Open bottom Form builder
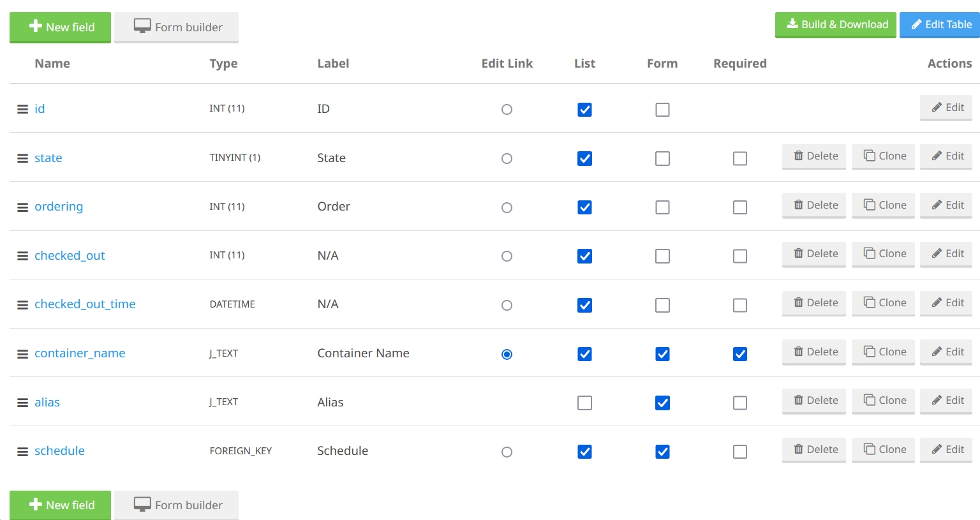This screenshot has height=520, width=980. pos(177,505)
